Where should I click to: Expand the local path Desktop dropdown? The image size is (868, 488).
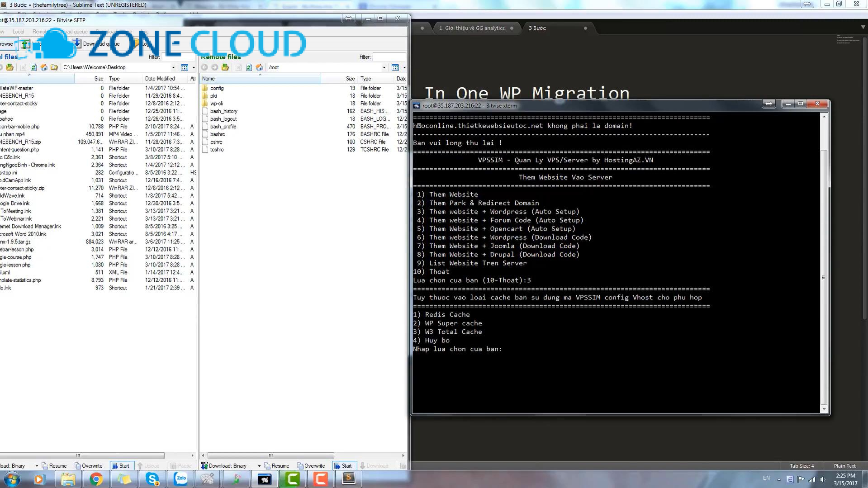click(x=173, y=67)
